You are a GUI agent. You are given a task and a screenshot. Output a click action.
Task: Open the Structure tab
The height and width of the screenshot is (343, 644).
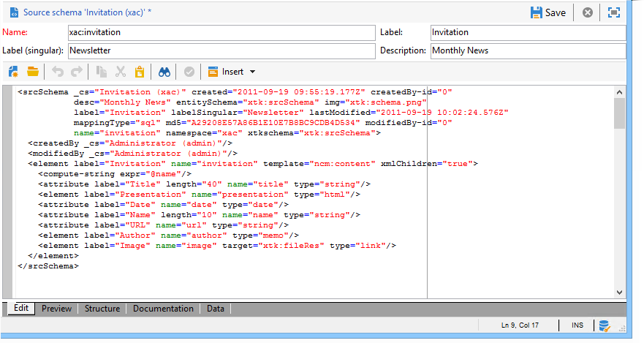tap(102, 309)
